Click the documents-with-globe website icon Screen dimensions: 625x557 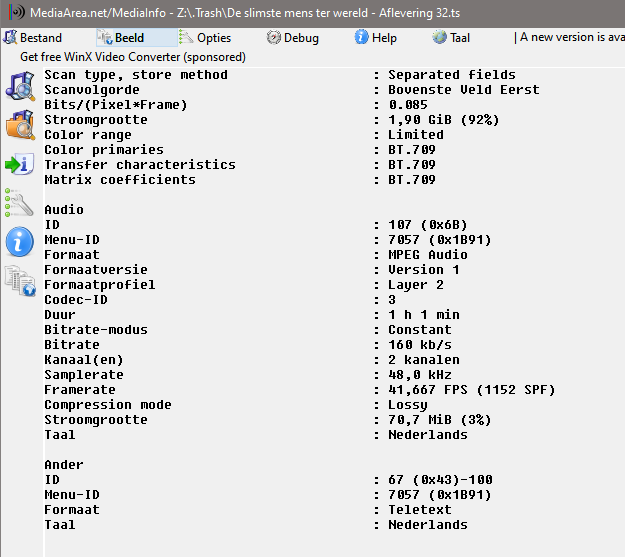click(20, 281)
